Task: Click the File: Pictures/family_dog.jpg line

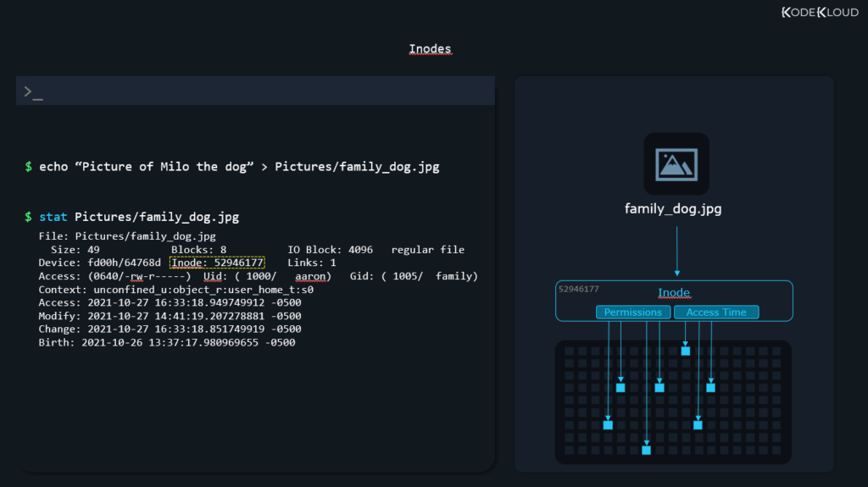Action: pyautogui.click(x=127, y=236)
